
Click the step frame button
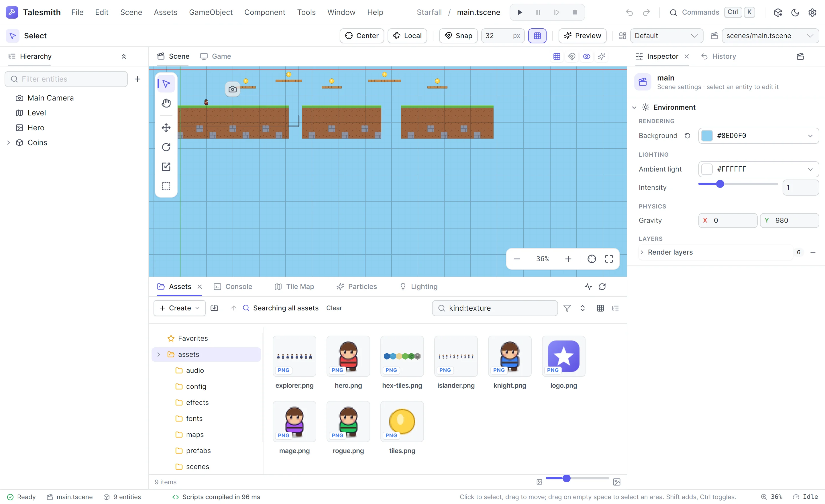click(x=557, y=12)
